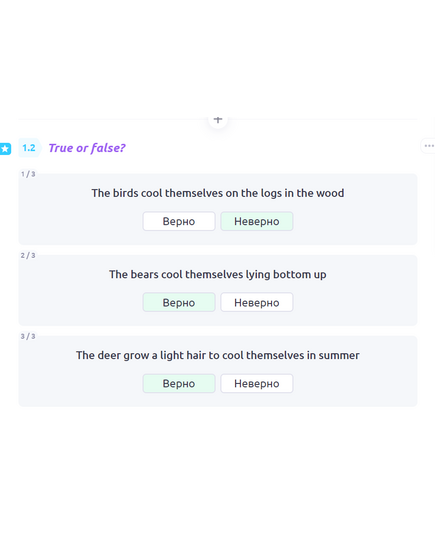
Task: Click the deer grow light hair statement
Action: click(x=218, y=355)
